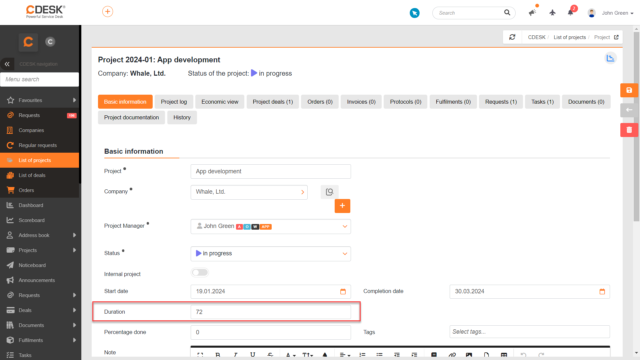Click the airplane icon in header

(x=552, y=13)
